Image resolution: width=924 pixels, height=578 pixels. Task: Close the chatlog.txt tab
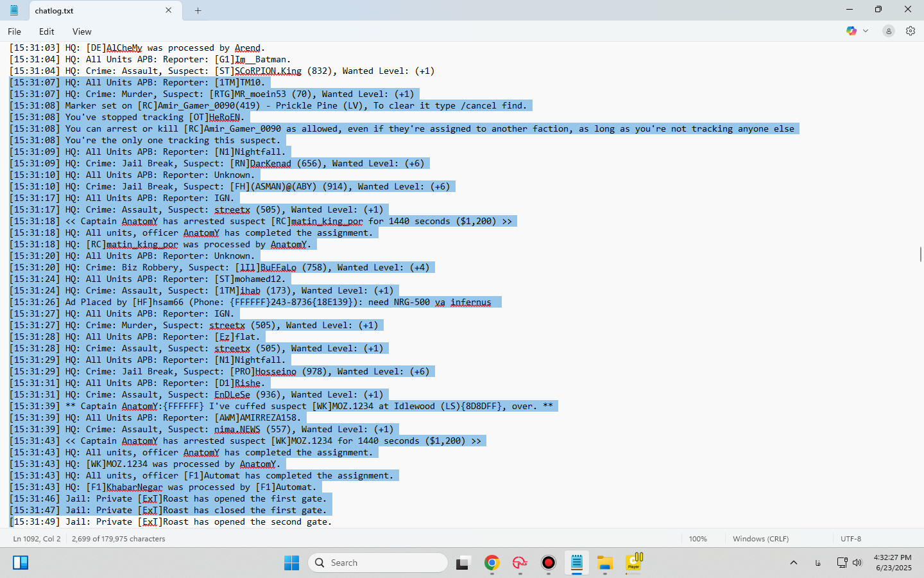(169, 10)
